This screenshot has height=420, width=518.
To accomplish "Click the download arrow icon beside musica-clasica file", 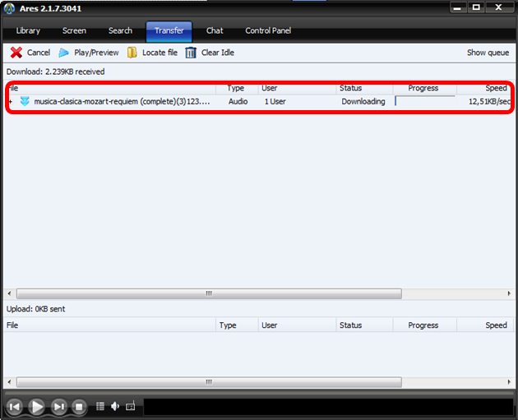I will click(x=25, y=101).
